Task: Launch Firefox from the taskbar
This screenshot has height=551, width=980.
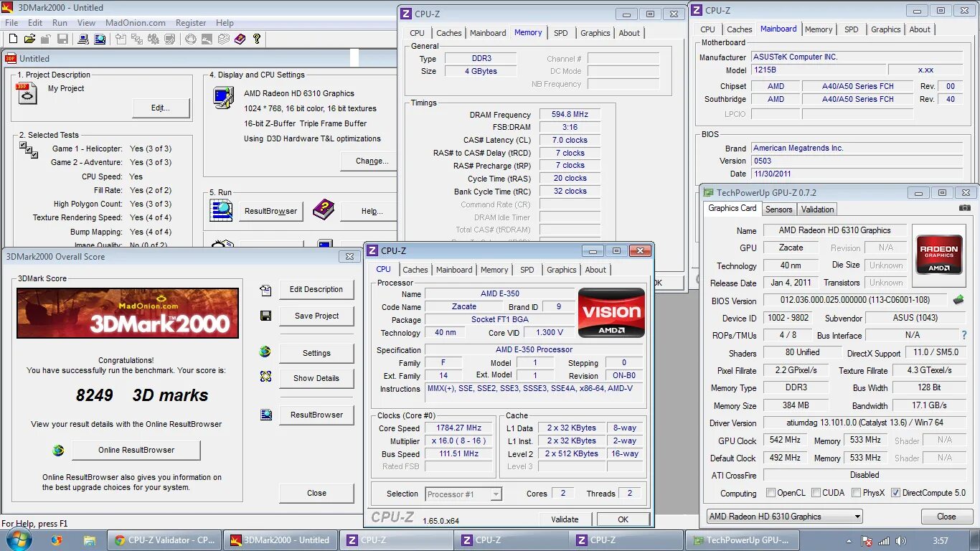Action: [x=57, y=540]
